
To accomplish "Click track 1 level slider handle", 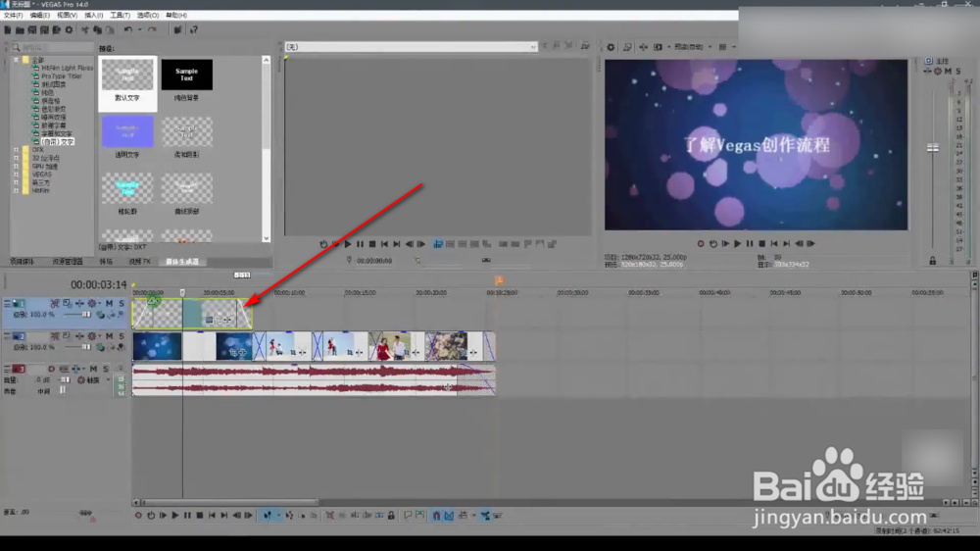I will tap(85, 315).
